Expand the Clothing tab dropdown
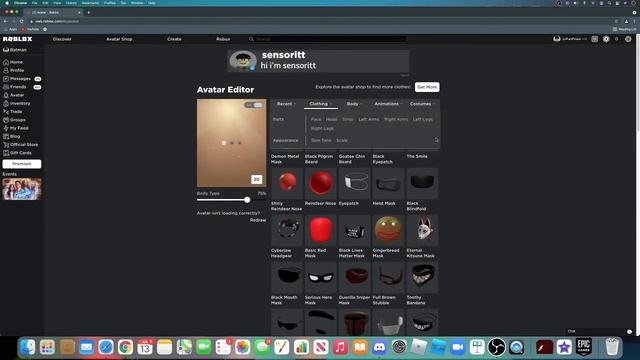640x360 pixels. pyautogui.click(x=321, y=104)
